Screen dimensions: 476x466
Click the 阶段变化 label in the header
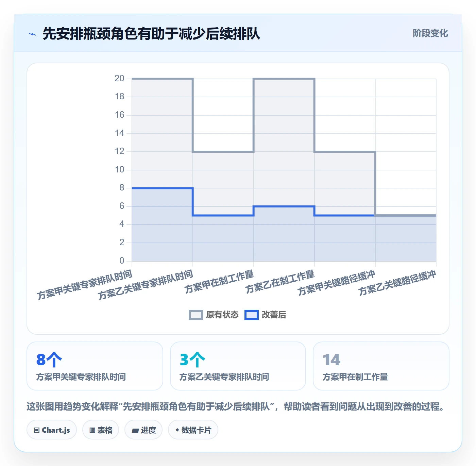point(430,33)
